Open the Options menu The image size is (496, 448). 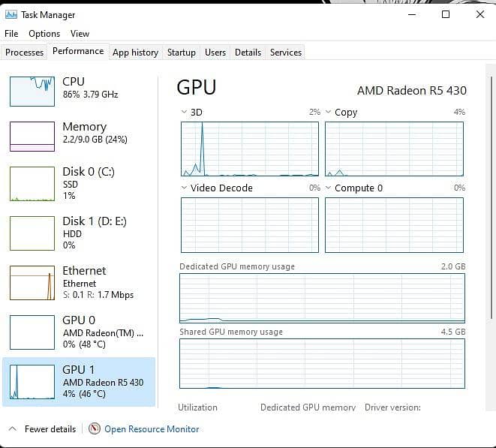click(44, 34)
